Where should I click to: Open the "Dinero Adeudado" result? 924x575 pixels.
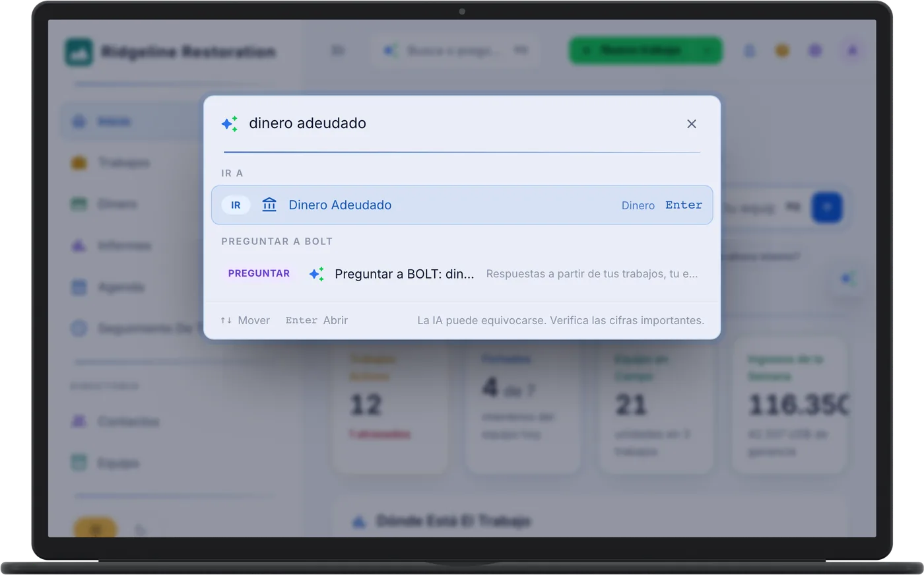coord(462,205)
